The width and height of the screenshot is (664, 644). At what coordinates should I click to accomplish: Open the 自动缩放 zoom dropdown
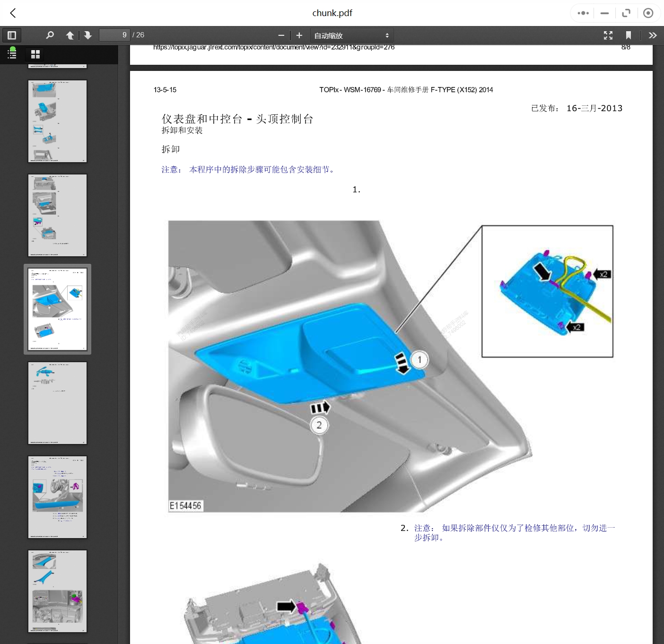pyautogui.click(x=351, y=35)
